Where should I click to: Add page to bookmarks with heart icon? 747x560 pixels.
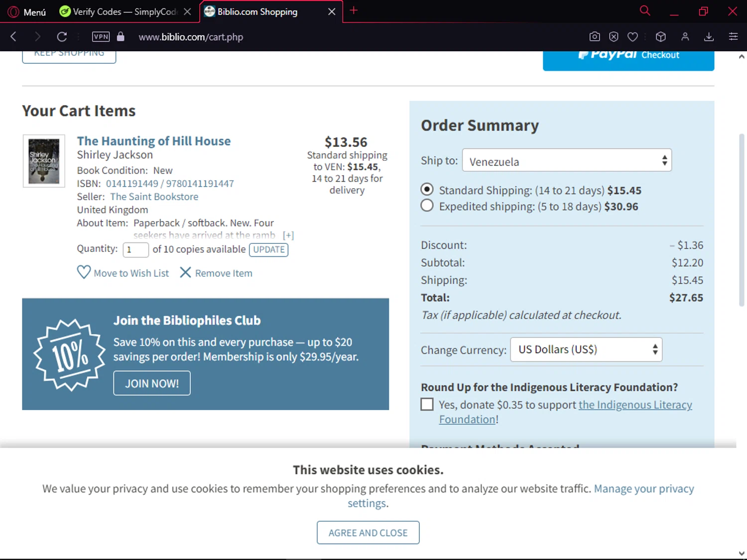[x=632, y=36]
